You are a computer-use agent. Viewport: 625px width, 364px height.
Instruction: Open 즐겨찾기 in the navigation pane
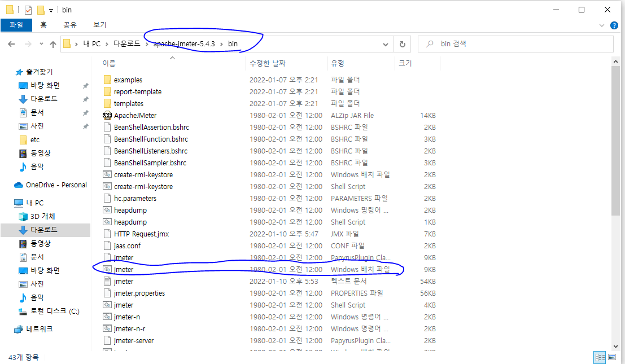click(39, 72)
